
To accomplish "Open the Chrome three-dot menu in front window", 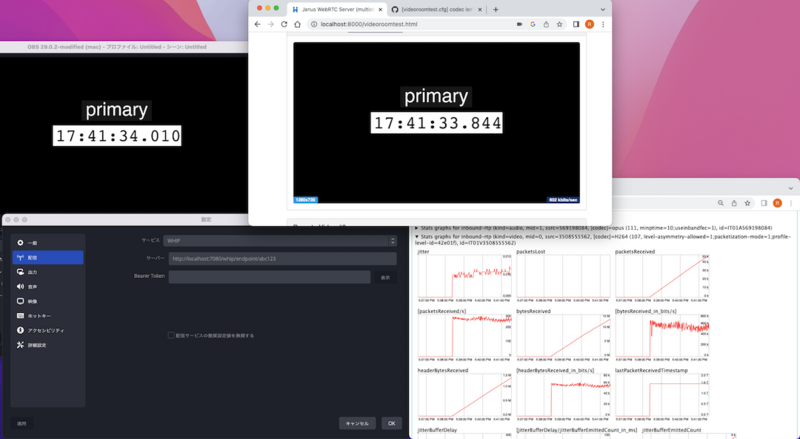I will click(x=603, y=24).
